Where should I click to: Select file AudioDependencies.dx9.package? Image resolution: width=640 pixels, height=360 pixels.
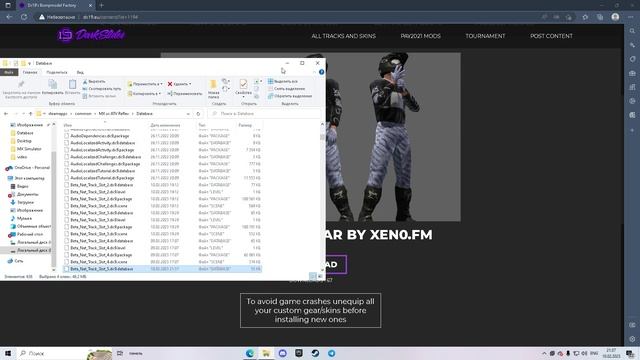(x=99, y=136)
